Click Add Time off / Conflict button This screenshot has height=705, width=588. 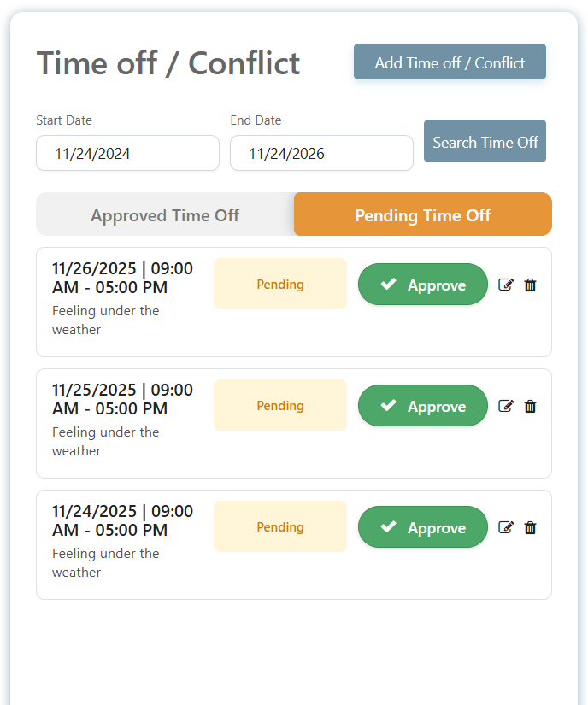tap(450, 62)
